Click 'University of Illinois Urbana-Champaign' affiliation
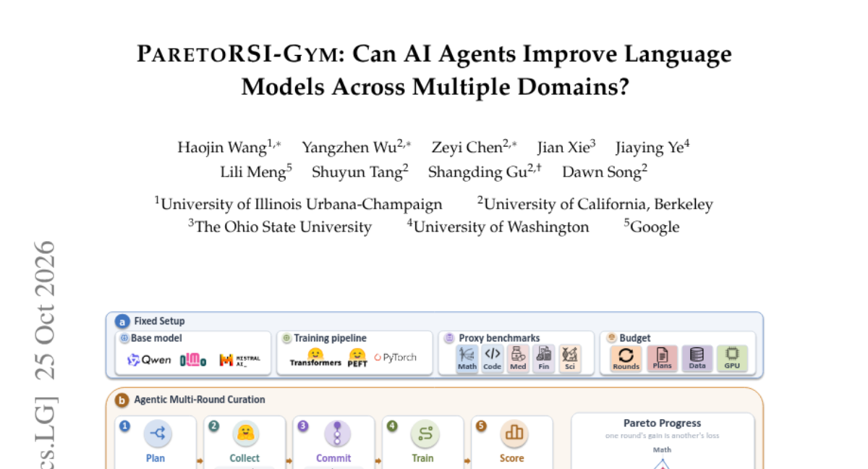Image resolution: width=868 pixels, height=469 pixels. 302,204
